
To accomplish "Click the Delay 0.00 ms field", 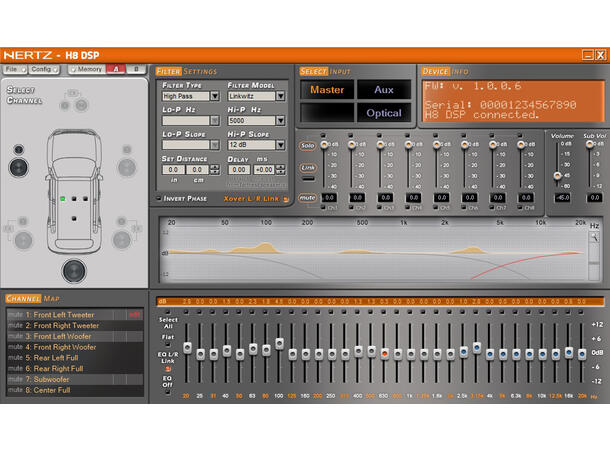I will pyautogui.click(x=238, y=170).
